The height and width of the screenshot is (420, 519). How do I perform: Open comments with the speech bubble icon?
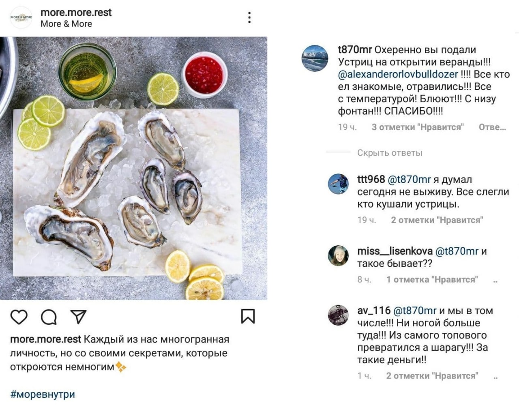pos(49,317)
